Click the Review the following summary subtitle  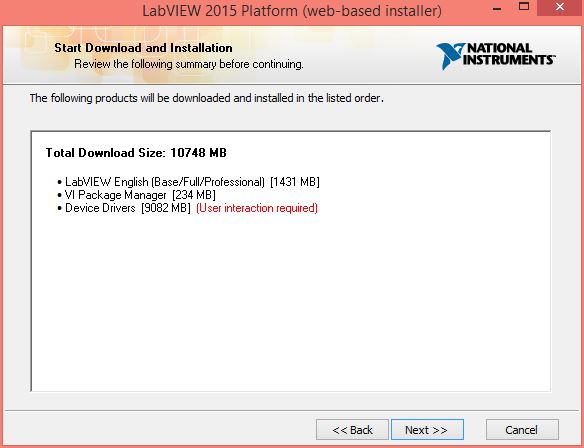pos(189,64)
